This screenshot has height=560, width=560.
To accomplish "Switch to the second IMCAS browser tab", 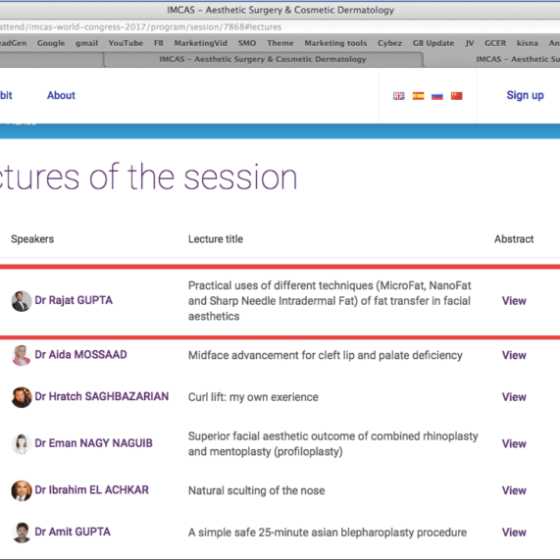I will coord(517,59).
